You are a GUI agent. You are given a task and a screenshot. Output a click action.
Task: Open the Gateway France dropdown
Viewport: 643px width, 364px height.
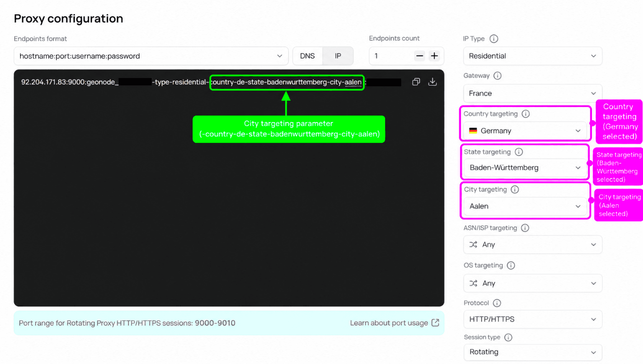533,93
